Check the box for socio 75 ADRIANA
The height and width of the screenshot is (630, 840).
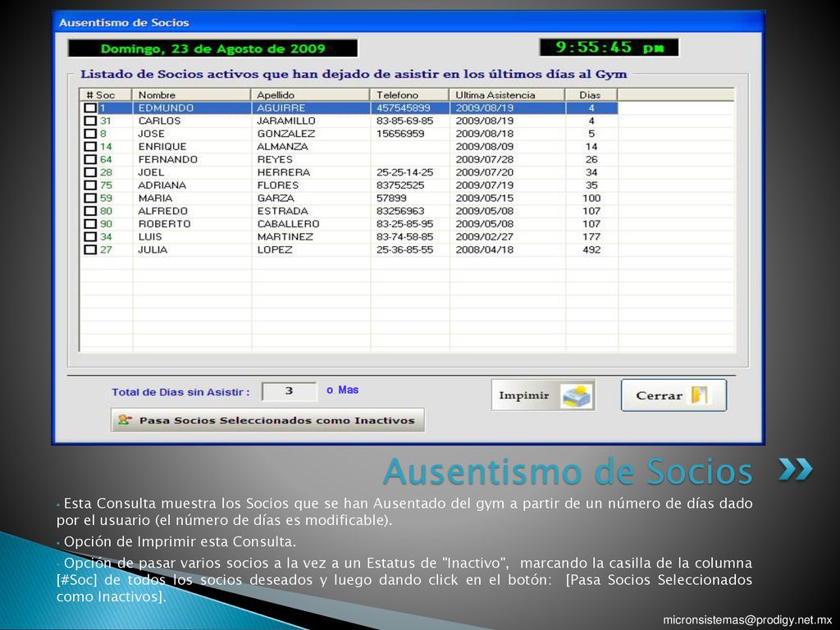click(x=90, y=185)
